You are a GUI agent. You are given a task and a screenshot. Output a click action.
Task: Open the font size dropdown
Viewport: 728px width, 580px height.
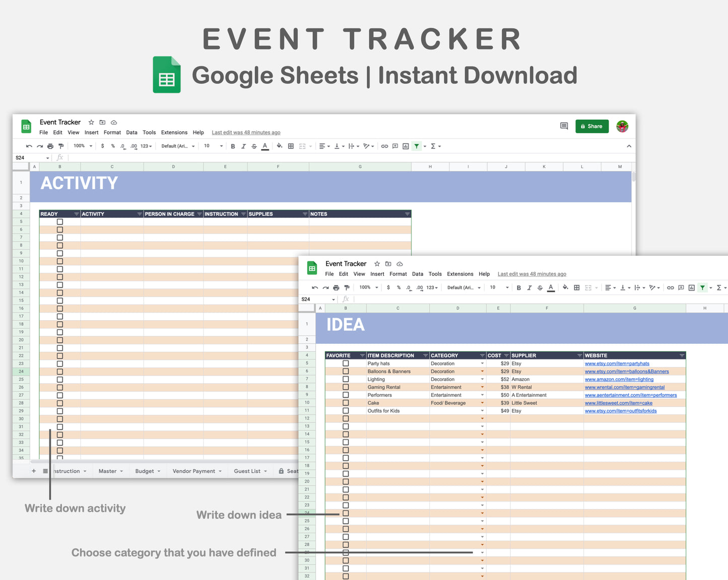[213, 146]
